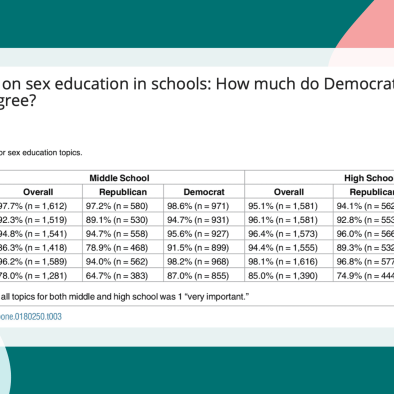The height and width of the screenshot is (394, 394).
Task: Click the cell 97.2% (n = 580)
Action: pos(117,206)
